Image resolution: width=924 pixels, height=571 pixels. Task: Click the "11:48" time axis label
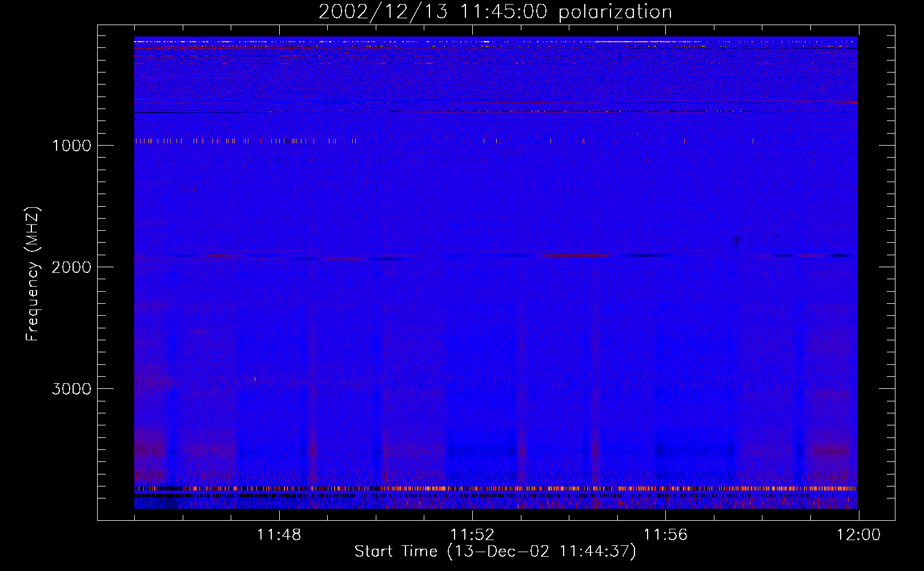click(279, 535)
